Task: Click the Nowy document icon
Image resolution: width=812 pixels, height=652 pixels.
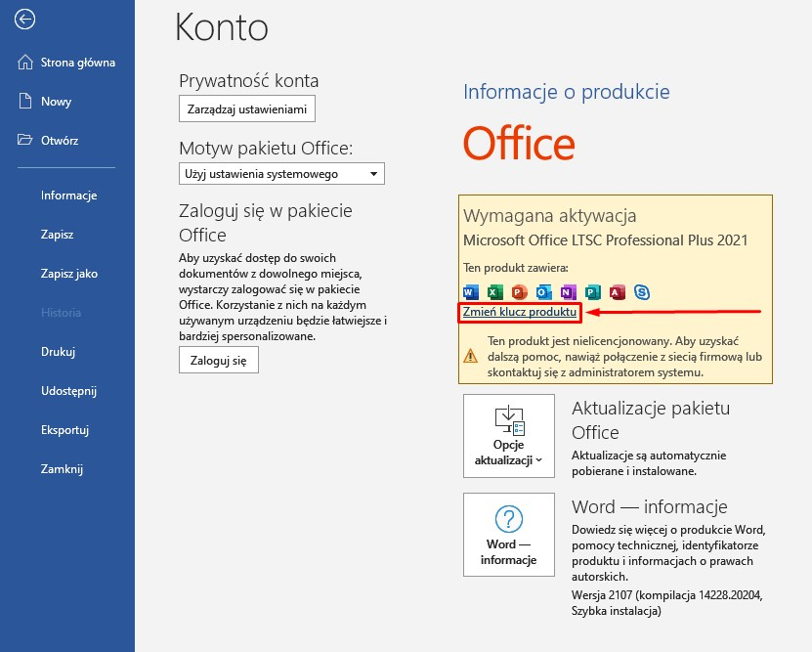Action: [x=24, y=101]
